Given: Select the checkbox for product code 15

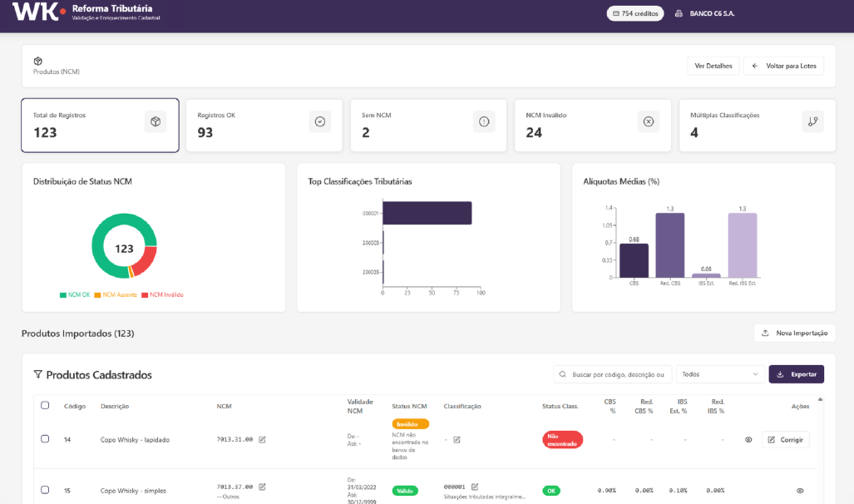Looking at the screenshot, I should 45,490.
